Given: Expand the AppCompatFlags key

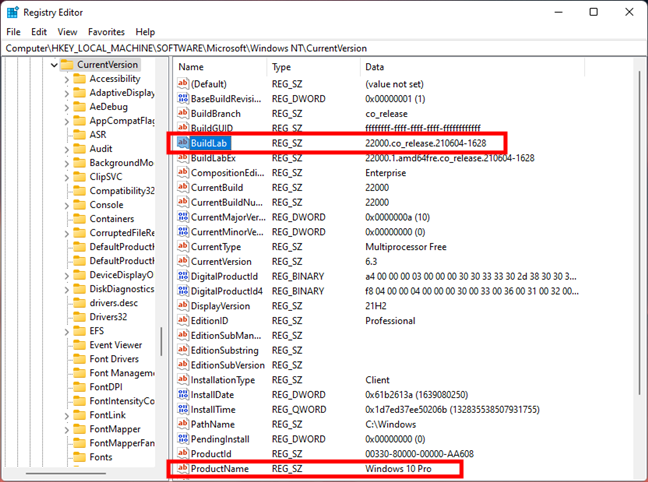Looking at the screenshot, I should 67,122.
